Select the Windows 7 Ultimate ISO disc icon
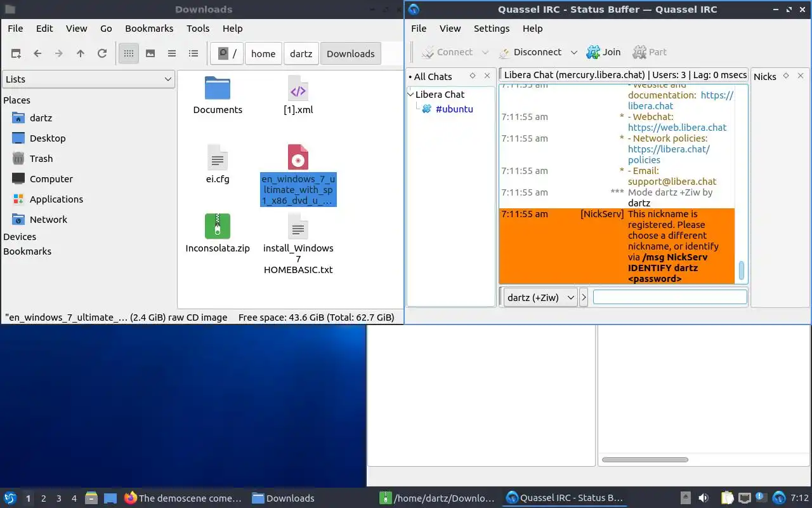Viewport: 812px width, 508px height. [298, 157]
